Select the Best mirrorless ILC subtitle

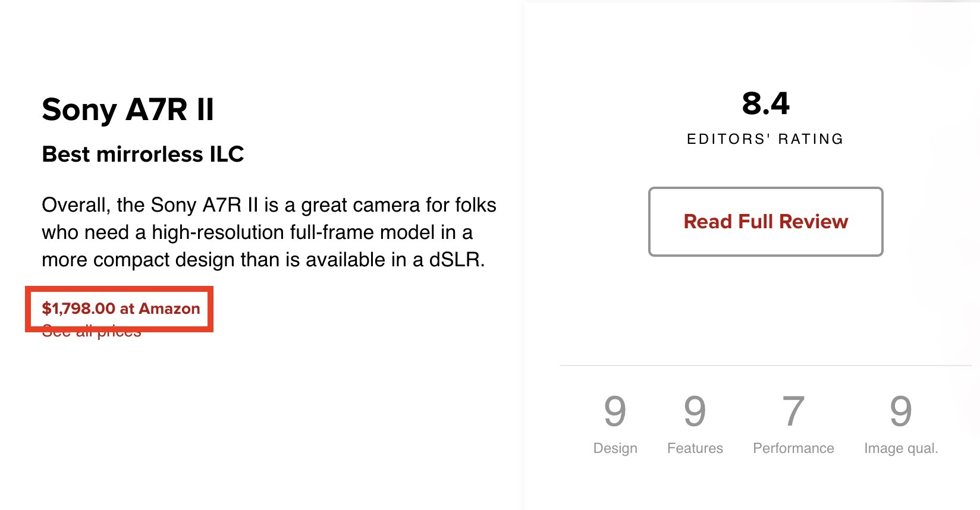(143, 155)
